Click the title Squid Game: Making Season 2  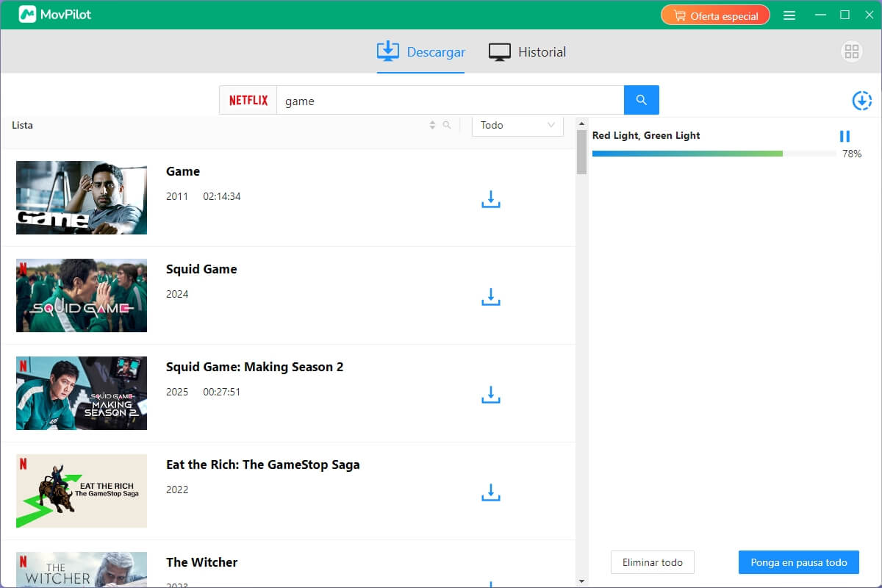[254, 367]
